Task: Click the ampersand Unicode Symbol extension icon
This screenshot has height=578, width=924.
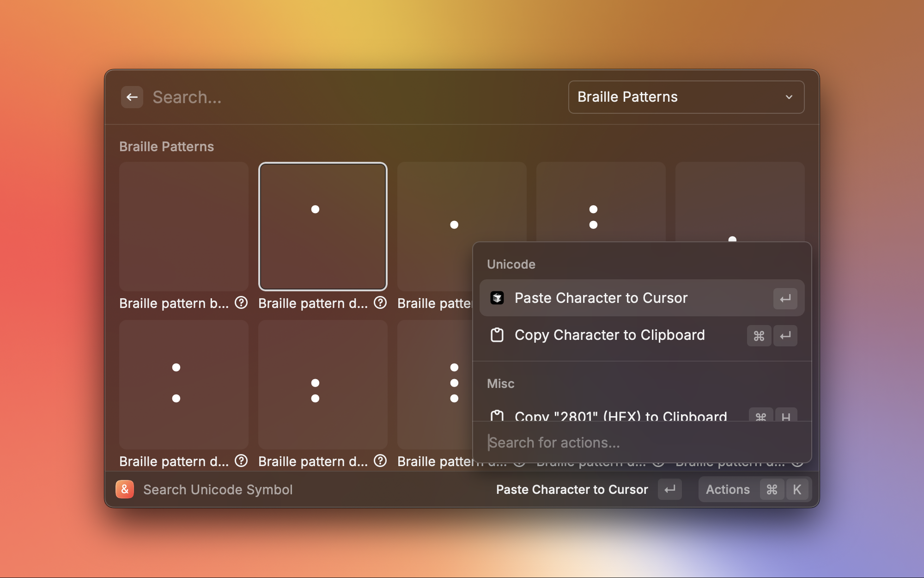Action: point(125,490)
